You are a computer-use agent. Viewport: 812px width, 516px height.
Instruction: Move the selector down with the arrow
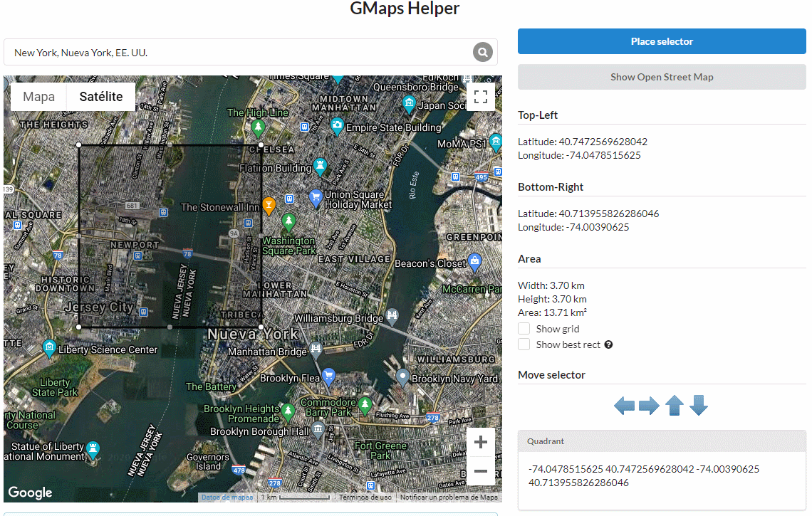pyautogui.click(x=699, y=406)
